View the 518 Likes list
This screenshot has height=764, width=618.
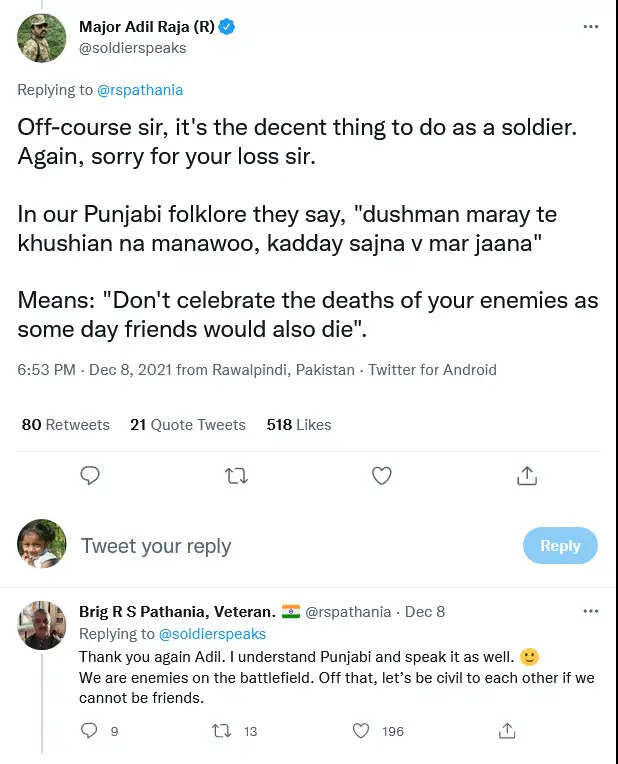click(x=299, y=425)
